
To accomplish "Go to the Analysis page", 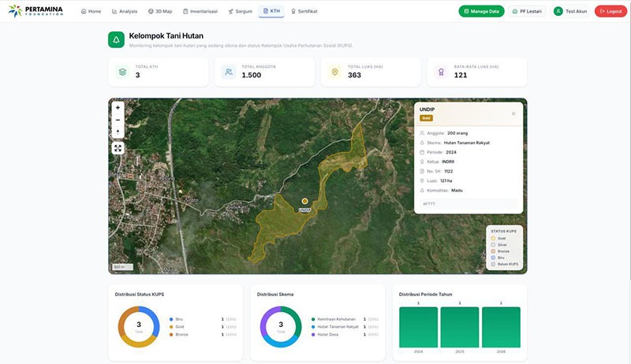I will coord(125,11).
